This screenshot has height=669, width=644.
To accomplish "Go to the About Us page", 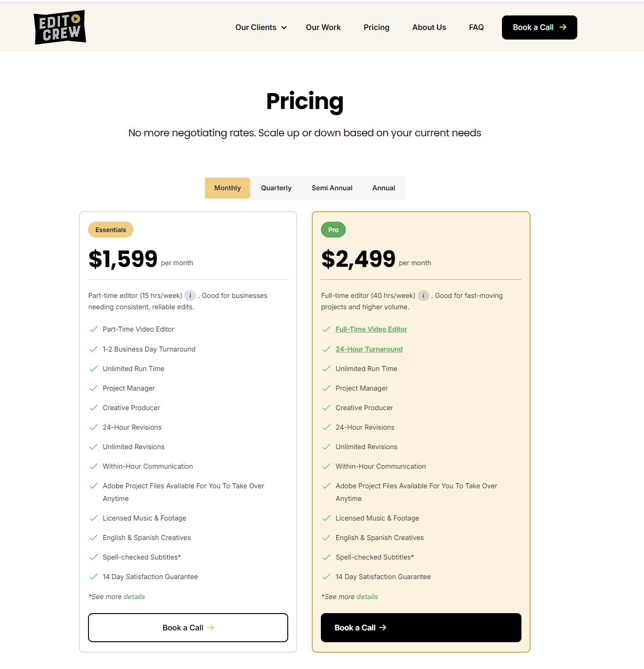I will point(429,27).
